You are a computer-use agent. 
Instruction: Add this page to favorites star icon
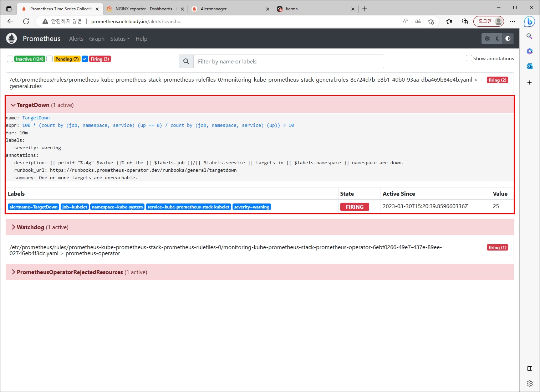pyautogui.click(x=431, y=21)
